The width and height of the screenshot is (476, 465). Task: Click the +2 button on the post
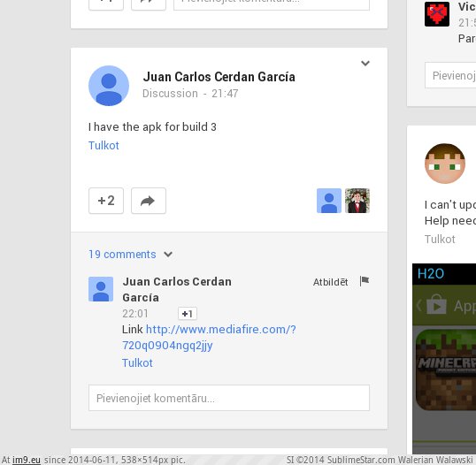click(106, 201)
